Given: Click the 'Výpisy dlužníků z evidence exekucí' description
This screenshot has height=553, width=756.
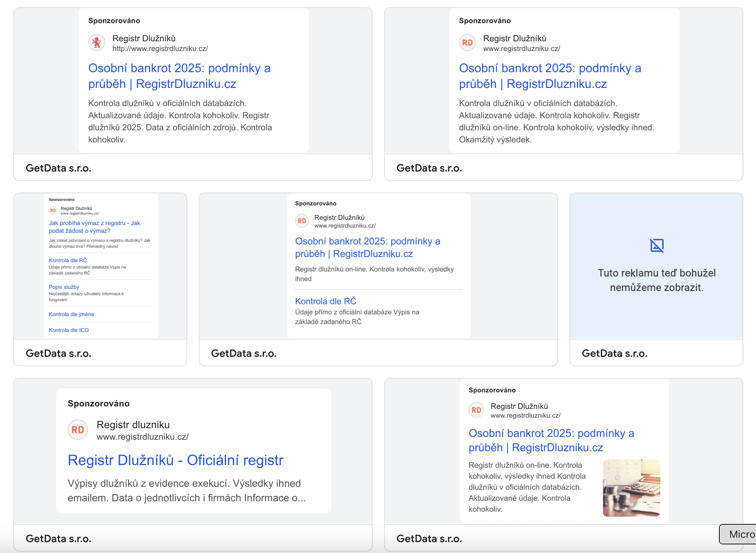Looking at the screenshot, I should coord(187,491).
